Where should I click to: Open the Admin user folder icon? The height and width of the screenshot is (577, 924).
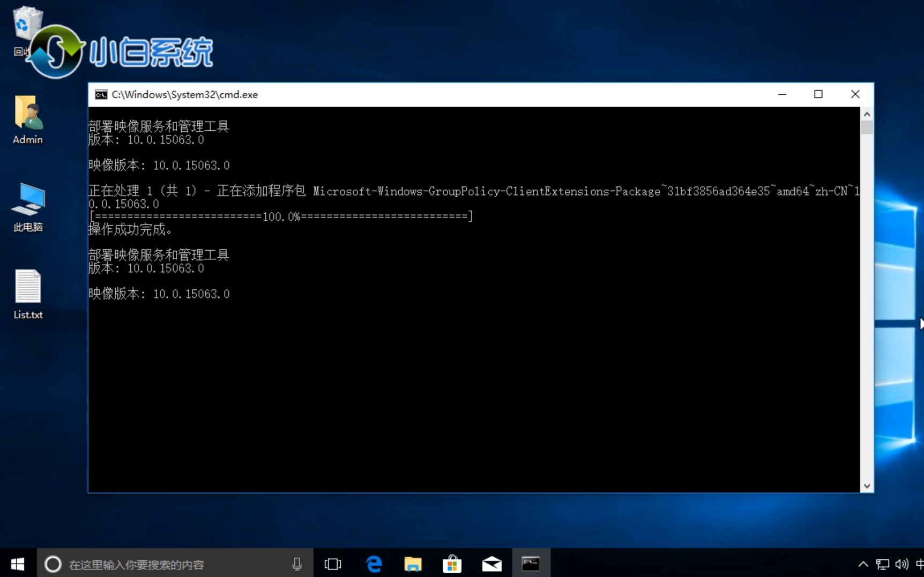coord(28,120)
